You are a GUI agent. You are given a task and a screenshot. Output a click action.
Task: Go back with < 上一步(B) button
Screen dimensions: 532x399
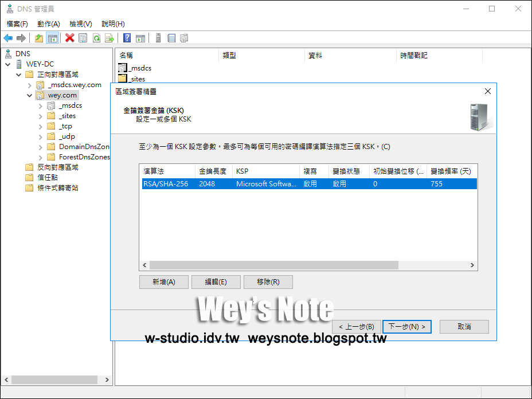356,327
